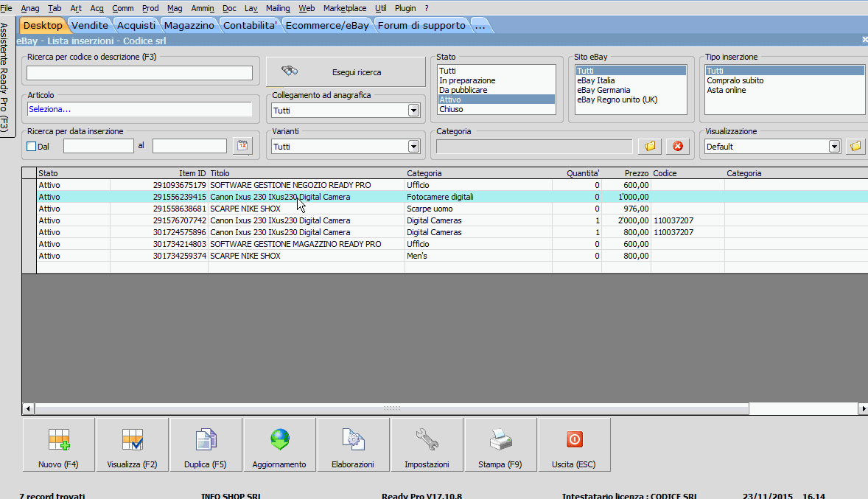Open the File menu
The width and height of the screenshot is (868, 499).
click(x=6, y=8)
